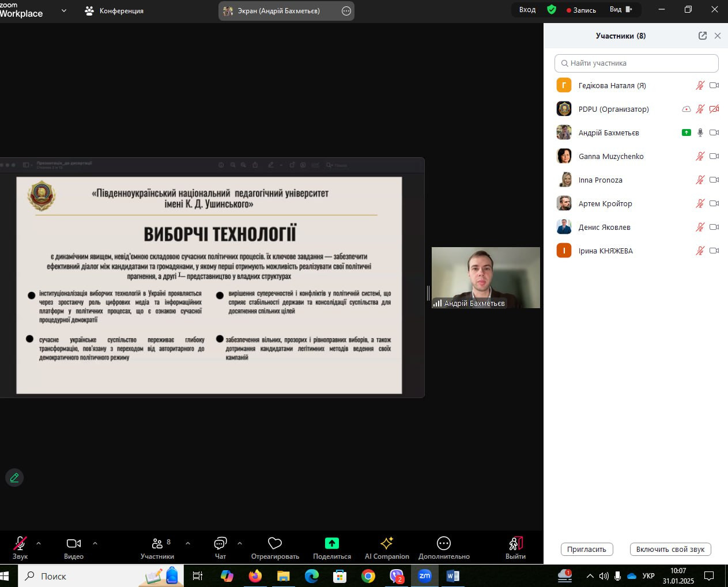728x587 pixels.
Task: Select participant Inna Pronoza
Action: click(636, 180)
